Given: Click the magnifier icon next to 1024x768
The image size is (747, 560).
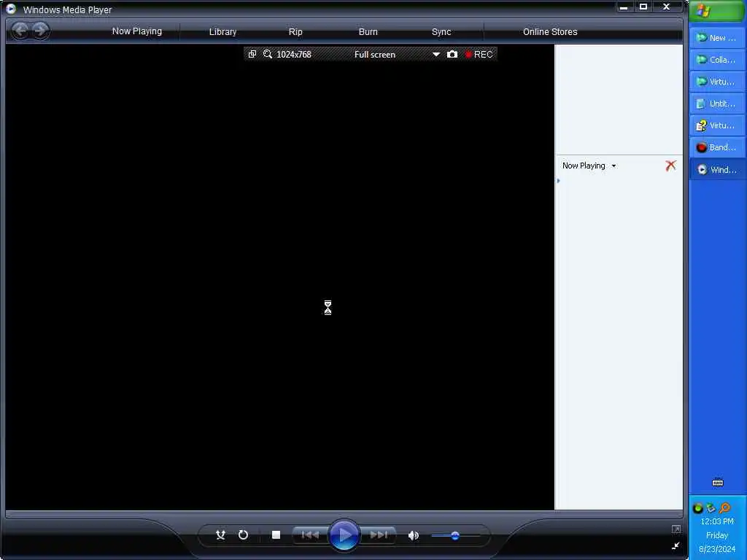Looking at the screenshot, I should tap(268, 54).
